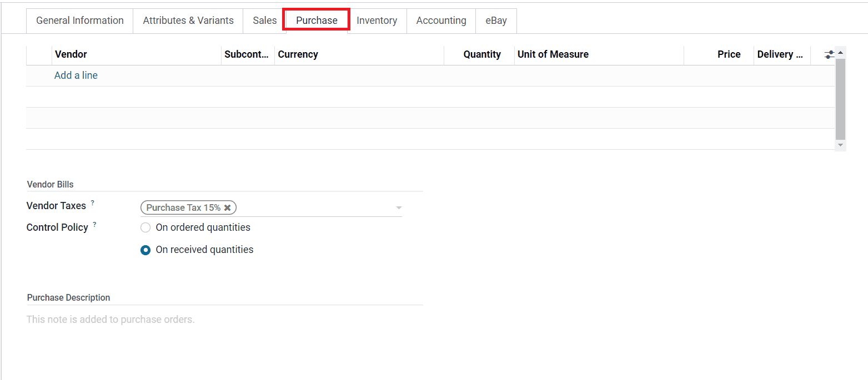Show help tooltip for Vendor Taxes
The height and width of the screenshot is (380, 868).
tap(93, 204)
